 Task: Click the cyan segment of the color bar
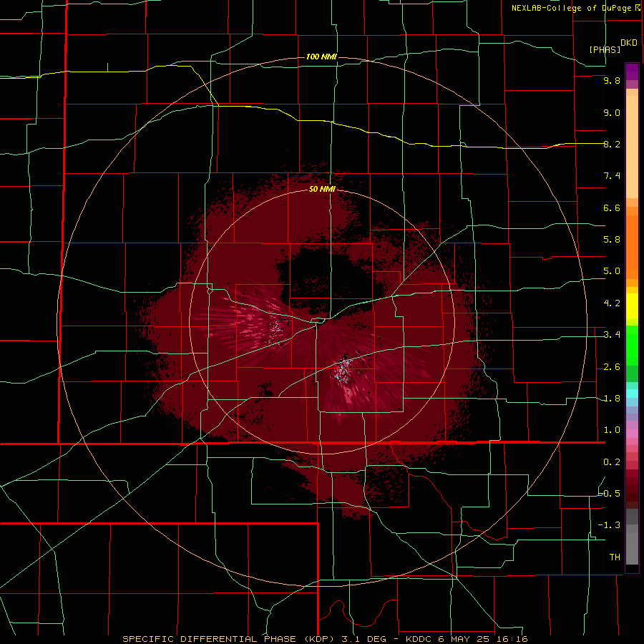click(632, 394)
